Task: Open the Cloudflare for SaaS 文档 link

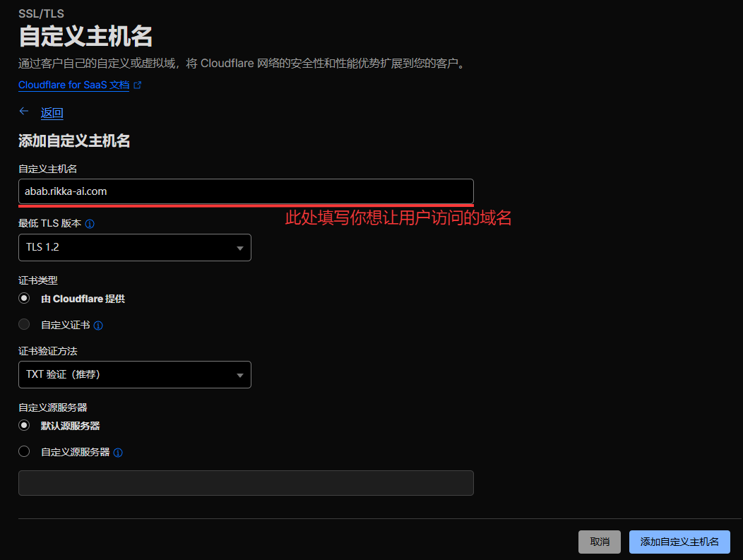Action: click(x=73, y=85)
